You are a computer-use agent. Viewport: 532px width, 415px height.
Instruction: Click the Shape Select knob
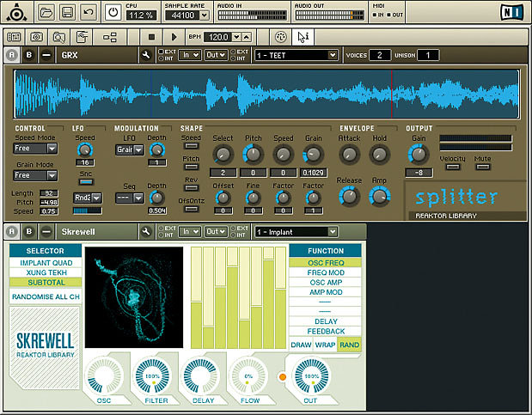coord(223,155)
